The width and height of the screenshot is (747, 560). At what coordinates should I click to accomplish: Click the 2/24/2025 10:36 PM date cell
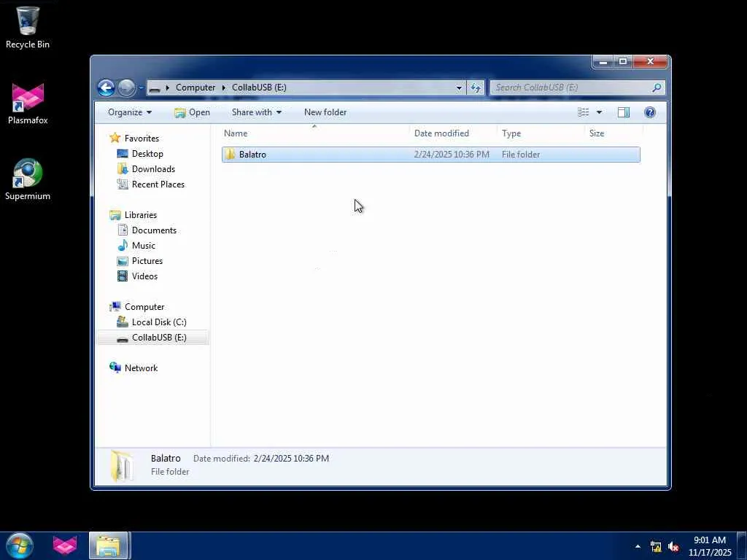pos(452,155)
